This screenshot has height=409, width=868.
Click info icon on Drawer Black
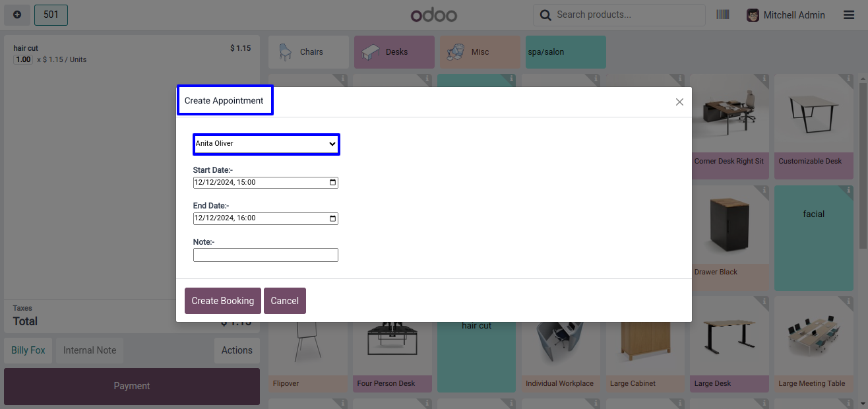tap(764, 191)
